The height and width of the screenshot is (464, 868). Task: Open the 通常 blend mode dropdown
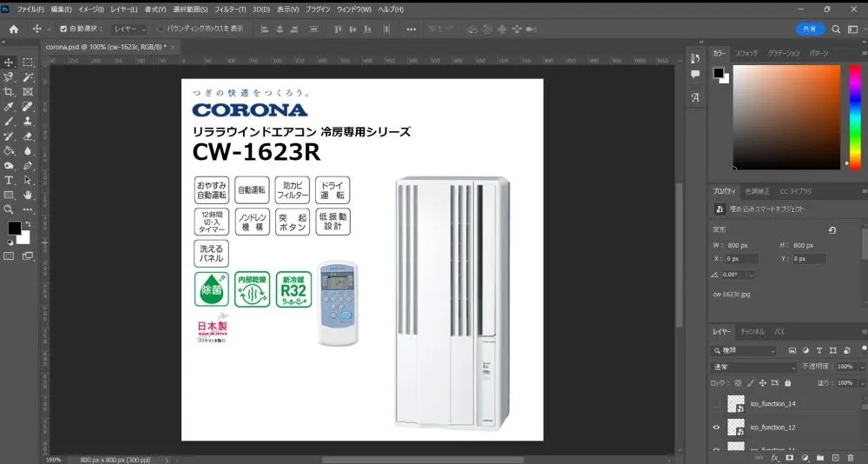[751, 367]
